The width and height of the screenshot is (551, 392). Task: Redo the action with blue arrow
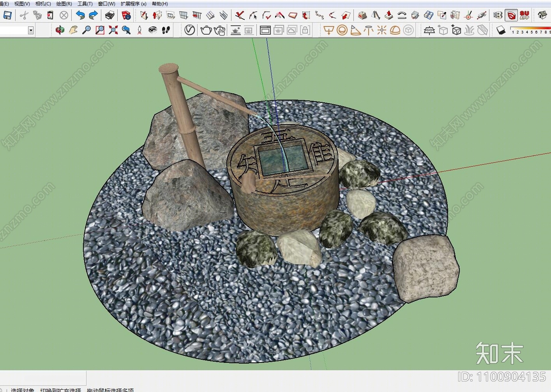(94, 16)
